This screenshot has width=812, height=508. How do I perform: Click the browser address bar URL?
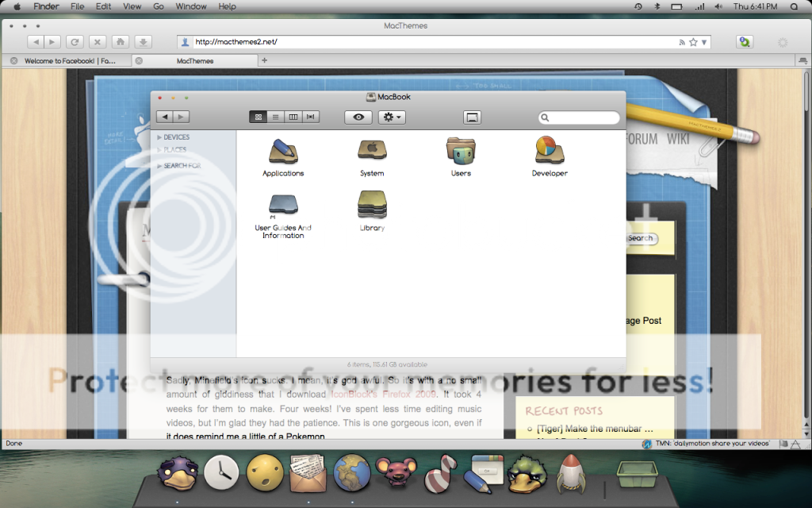point(236,42)
